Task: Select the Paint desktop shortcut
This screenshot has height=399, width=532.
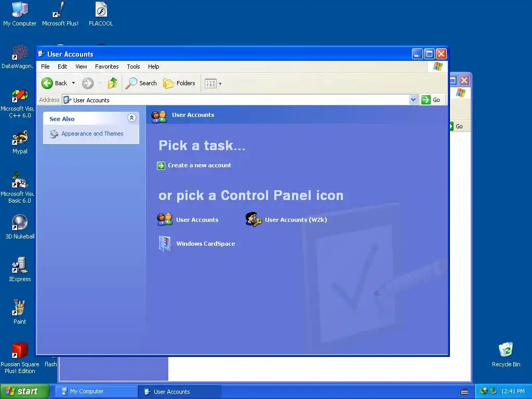Action: (x=20, y=312)
